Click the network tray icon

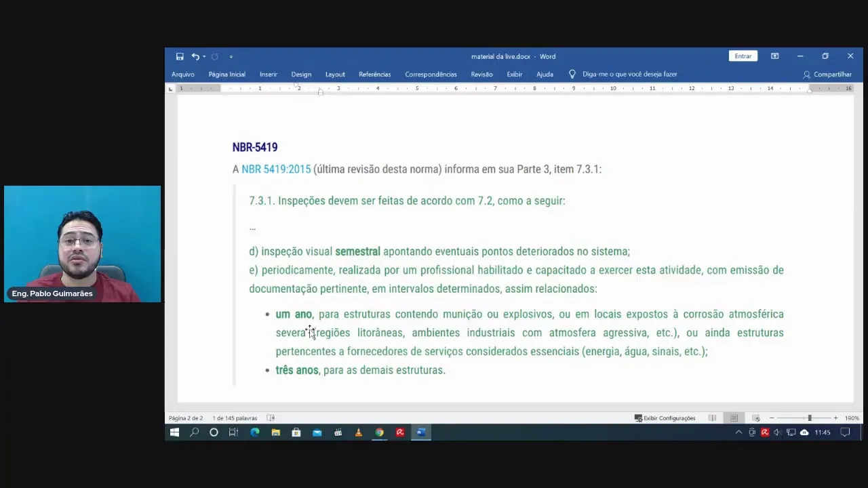pos(791,432)
